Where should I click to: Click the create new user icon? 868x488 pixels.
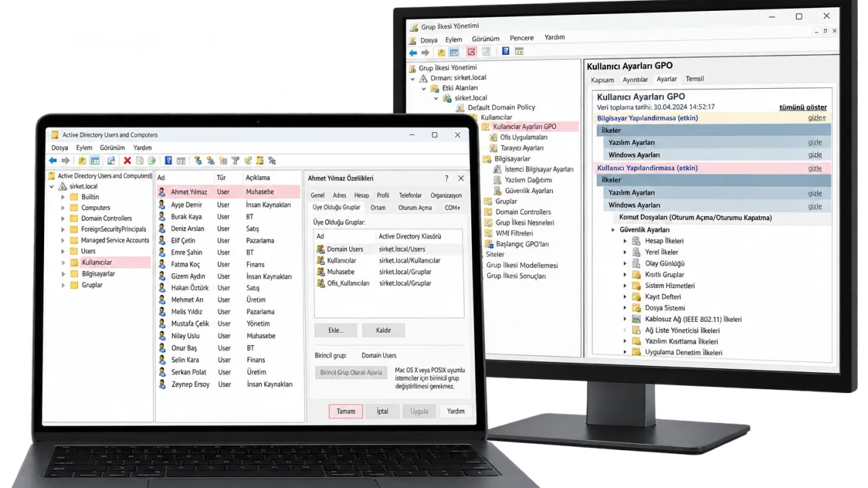tap(198, 161)
